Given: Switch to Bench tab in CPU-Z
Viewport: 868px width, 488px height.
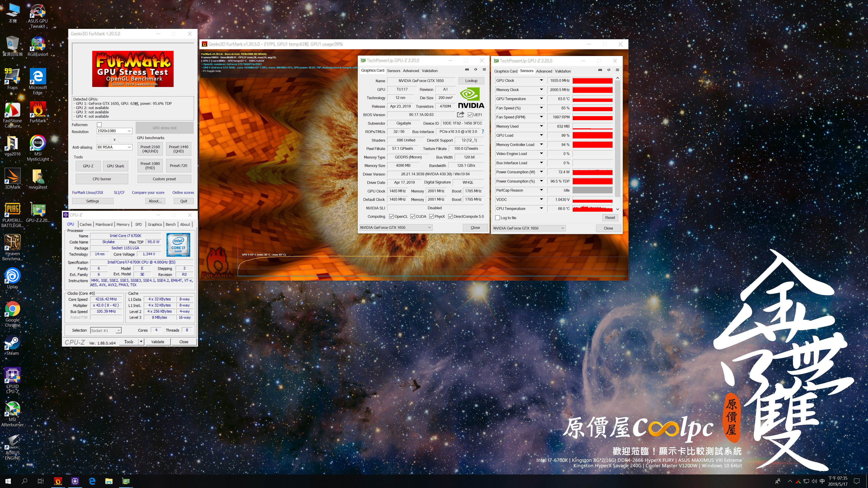Looking at the screenshot, I should coord(170,224).
